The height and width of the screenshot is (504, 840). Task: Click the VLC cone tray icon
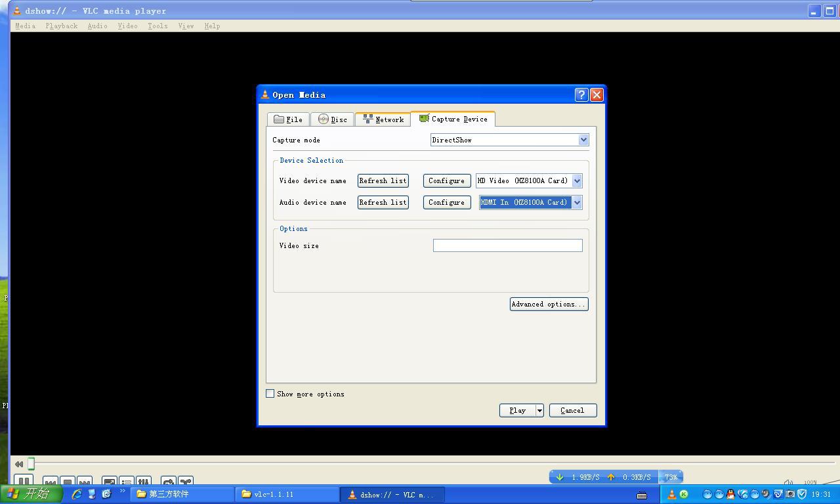click(x=671, y=494)
